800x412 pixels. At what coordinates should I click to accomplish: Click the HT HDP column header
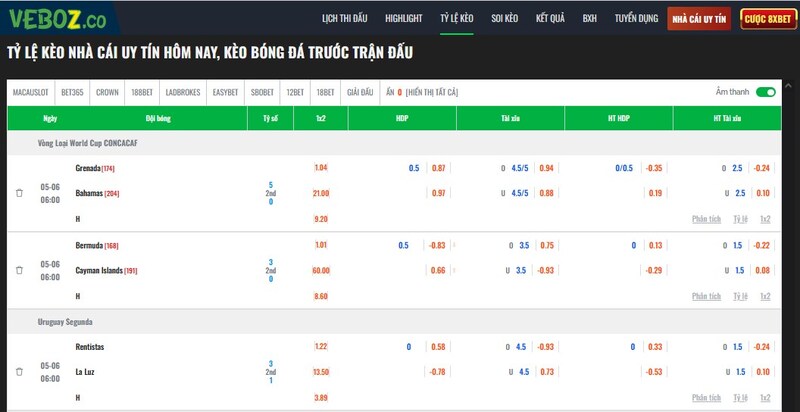[x=619, y=118]
